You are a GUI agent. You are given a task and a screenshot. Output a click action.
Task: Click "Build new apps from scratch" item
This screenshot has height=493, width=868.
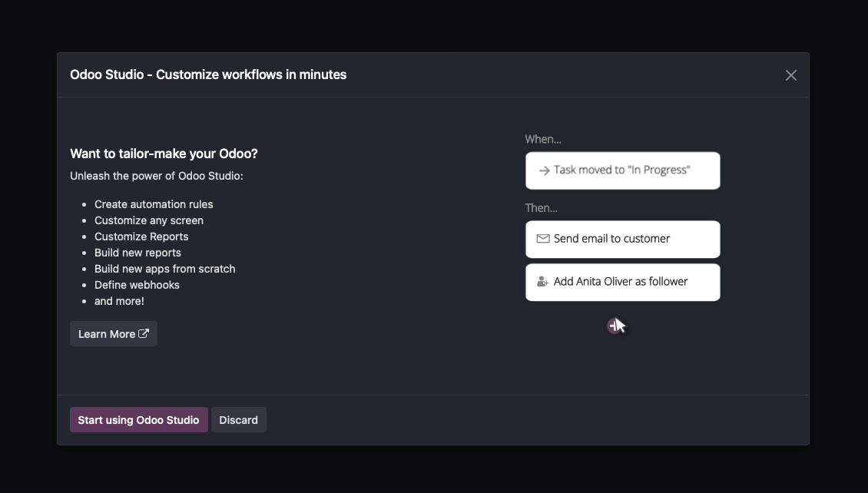164,269
